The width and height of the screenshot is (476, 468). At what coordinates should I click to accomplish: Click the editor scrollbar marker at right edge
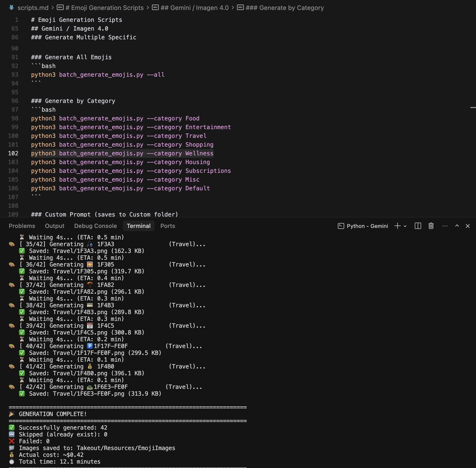pyautogui.click(x=473, y=107)
